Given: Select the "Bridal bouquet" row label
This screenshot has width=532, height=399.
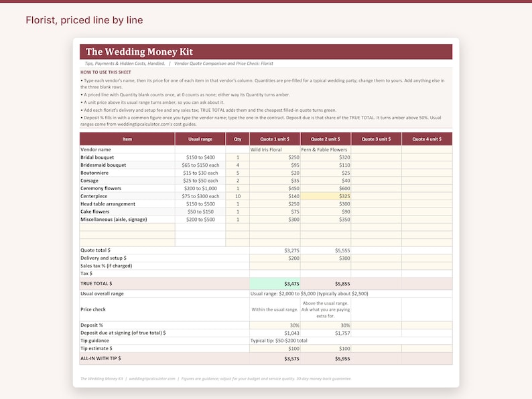Looking at the screenshot, I should pos(97,157).
